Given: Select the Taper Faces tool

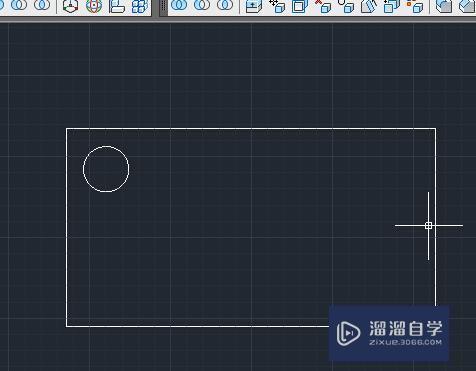Looking at the screenshot, I should [x=369, y=6].
